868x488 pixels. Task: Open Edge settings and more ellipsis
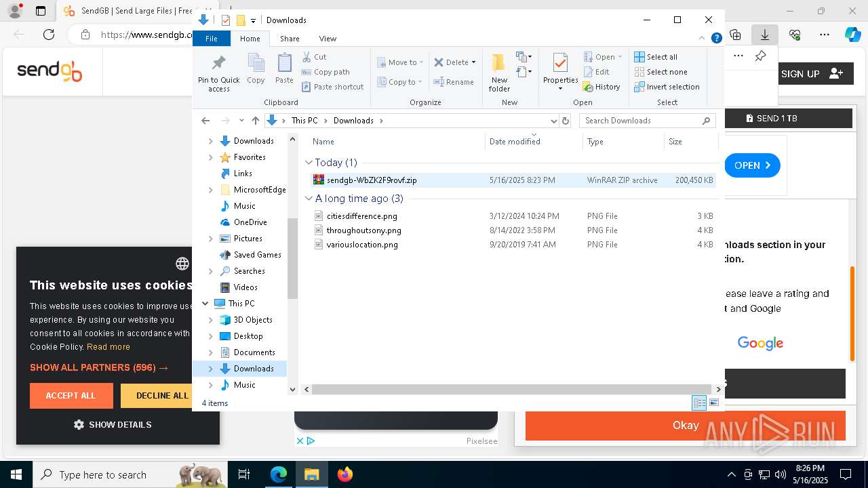pyautogui.click(x=825, y=35)
